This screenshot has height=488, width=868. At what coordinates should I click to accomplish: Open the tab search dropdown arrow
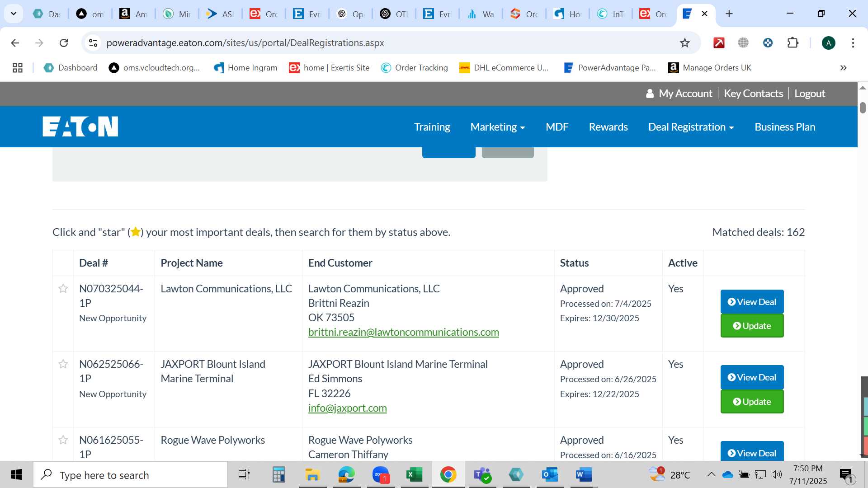[14, 14]
